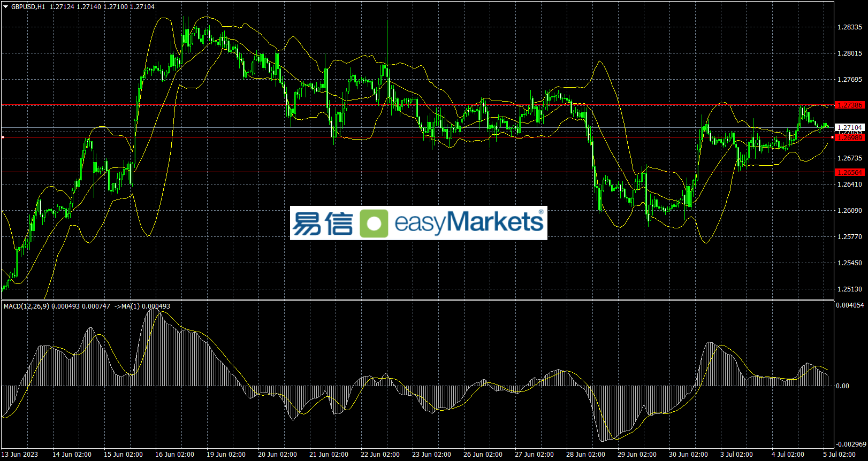This screenshot has height=461, width=868.
Task: Click the 1.25450 price axis label
Action: tap(850, 263)
